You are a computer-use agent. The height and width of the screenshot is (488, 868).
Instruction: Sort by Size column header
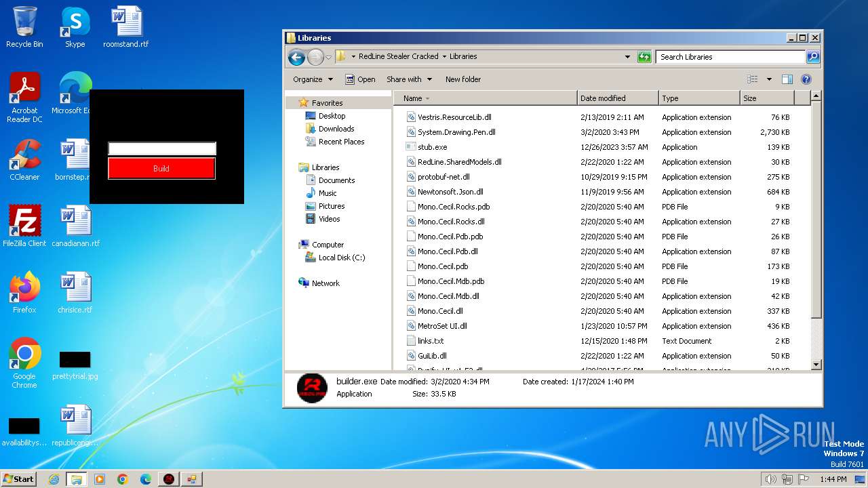tap(768, 98)
